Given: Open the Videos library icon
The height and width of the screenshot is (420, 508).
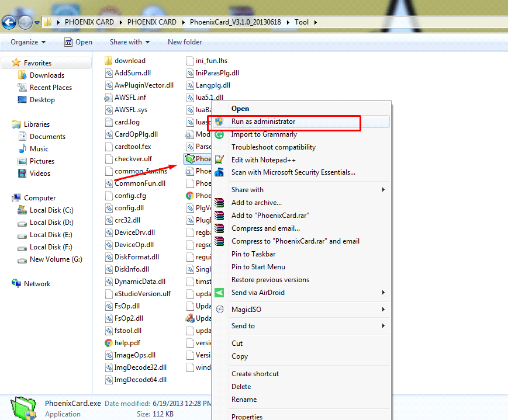Looking at the screenshot, I should point(22,173).
